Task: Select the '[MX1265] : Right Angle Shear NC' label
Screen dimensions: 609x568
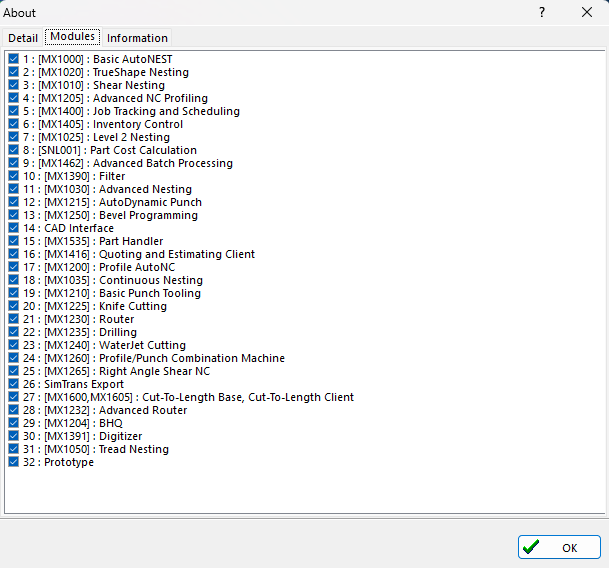Action: point(127,371)
